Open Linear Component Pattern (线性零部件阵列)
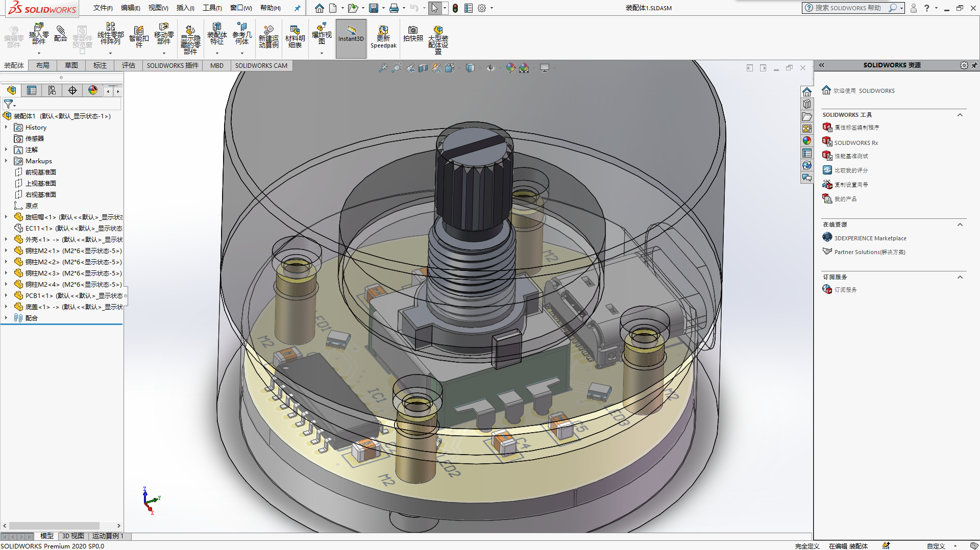980x550 pixels. coord(110,33)
